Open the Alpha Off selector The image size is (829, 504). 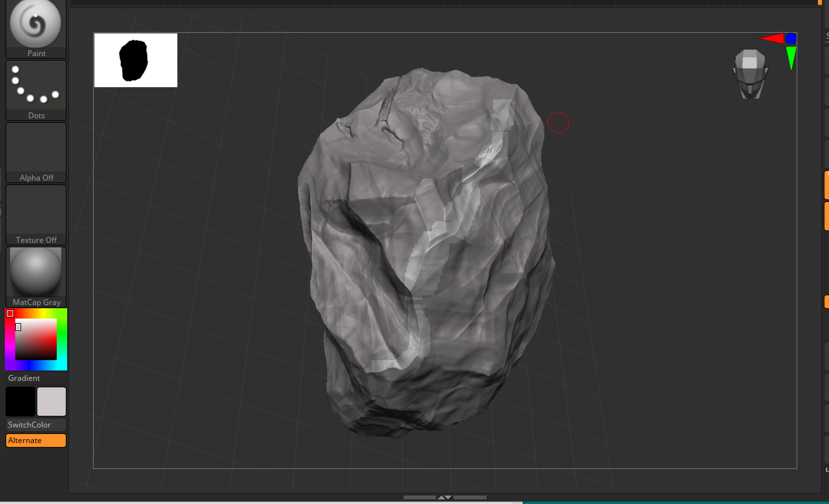(36, 147)
